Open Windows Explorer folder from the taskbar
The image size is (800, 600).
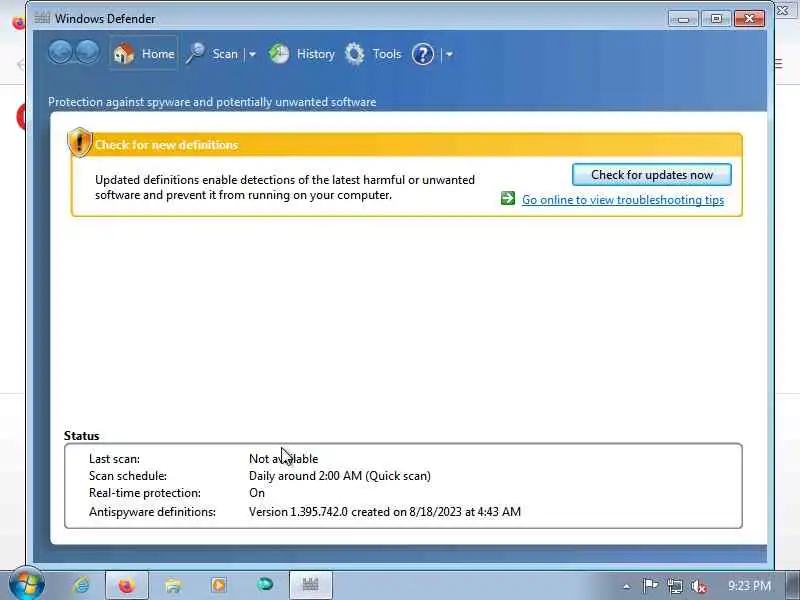click(x=173, y=585)
